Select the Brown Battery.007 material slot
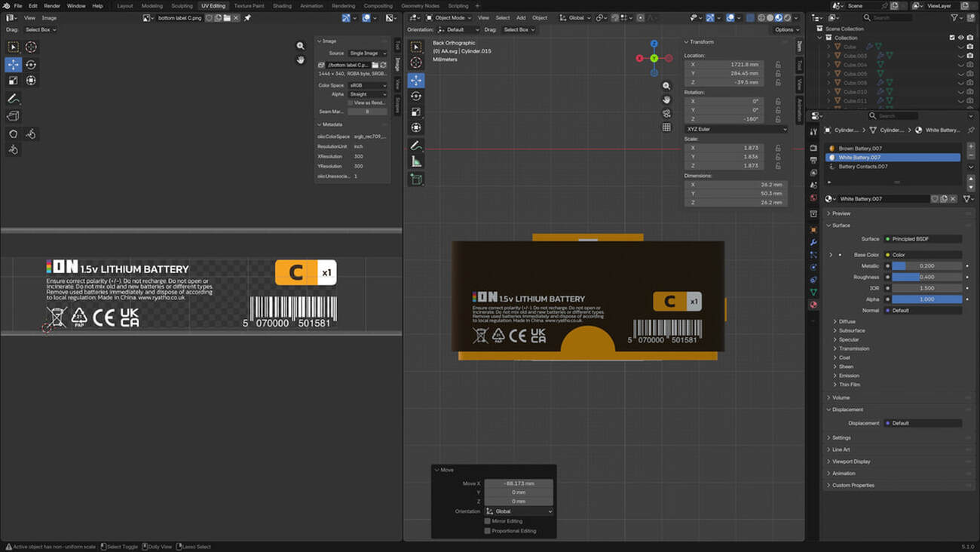The image size is (980, 552). [x=860, y=149]
